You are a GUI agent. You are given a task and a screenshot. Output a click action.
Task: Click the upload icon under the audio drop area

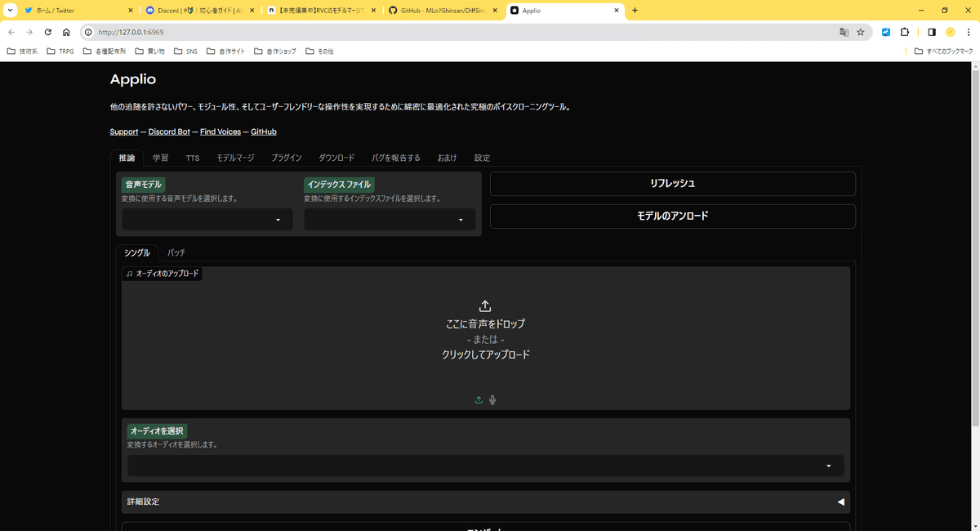pos(479,399)
